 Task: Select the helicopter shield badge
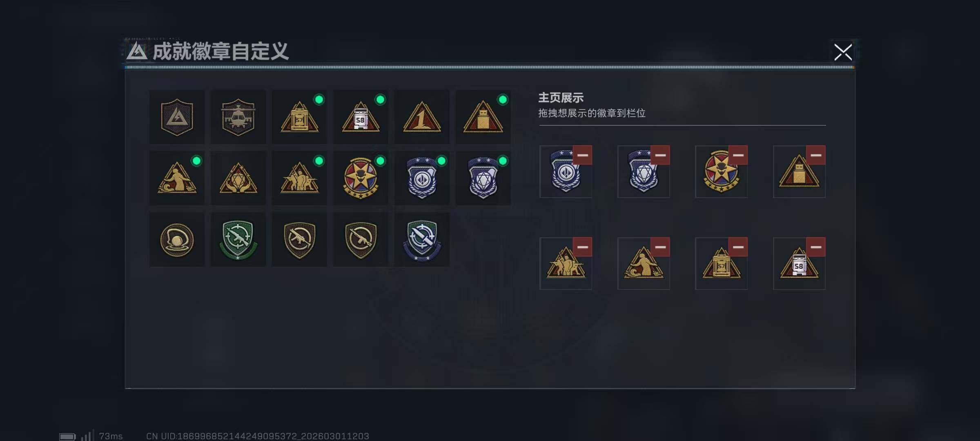point(238,117)
